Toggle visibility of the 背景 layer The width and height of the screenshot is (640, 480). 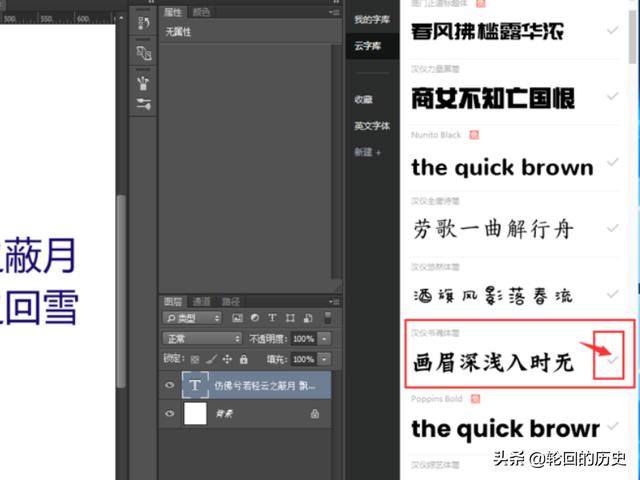coord(169,412)
